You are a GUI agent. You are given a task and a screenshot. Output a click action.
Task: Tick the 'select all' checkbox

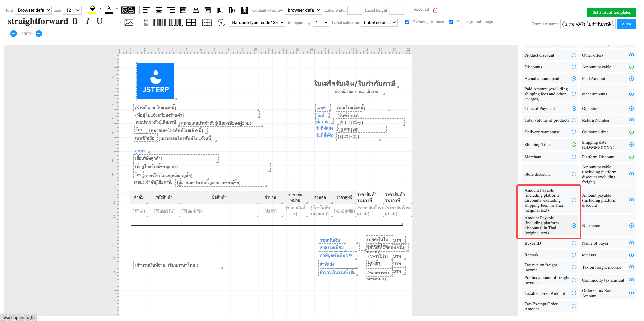[x=409, y=10]
